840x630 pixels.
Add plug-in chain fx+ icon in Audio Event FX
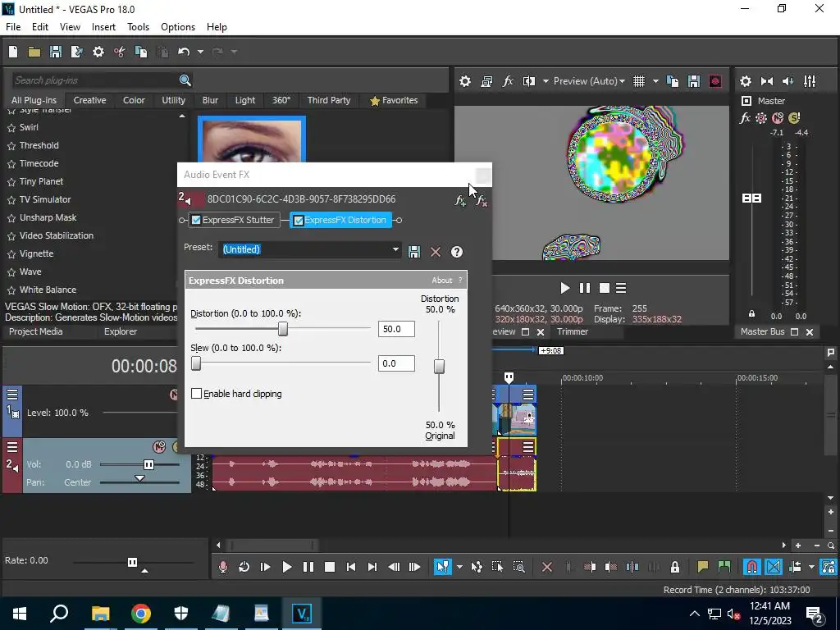[459, 200]
